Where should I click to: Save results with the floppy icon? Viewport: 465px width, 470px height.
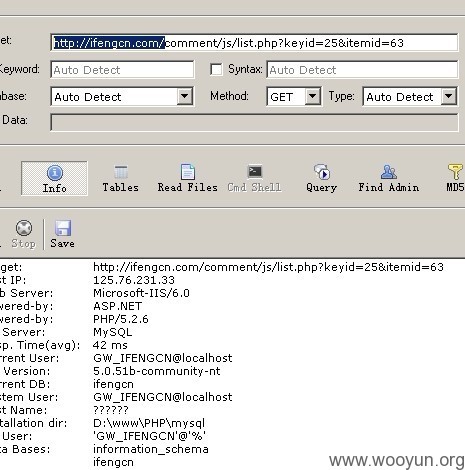coord(62,234)
